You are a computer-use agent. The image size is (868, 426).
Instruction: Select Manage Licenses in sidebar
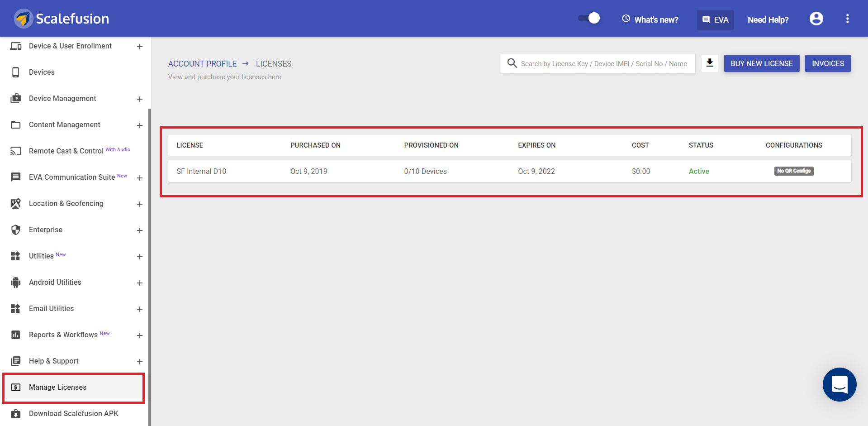point(58,388)
